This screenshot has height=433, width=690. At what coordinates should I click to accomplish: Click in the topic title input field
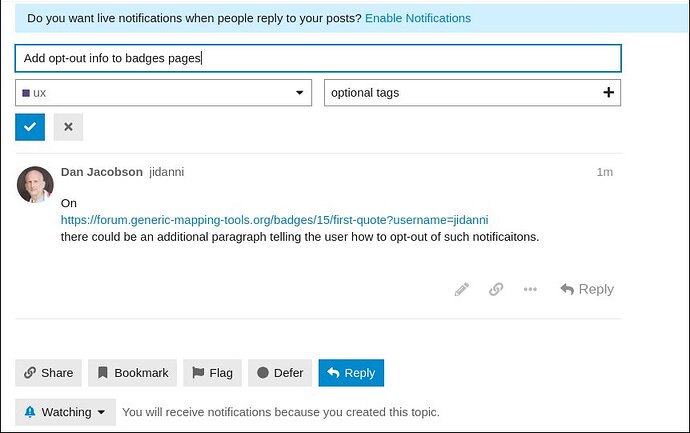pyautogui.click(x=318, y=58)
